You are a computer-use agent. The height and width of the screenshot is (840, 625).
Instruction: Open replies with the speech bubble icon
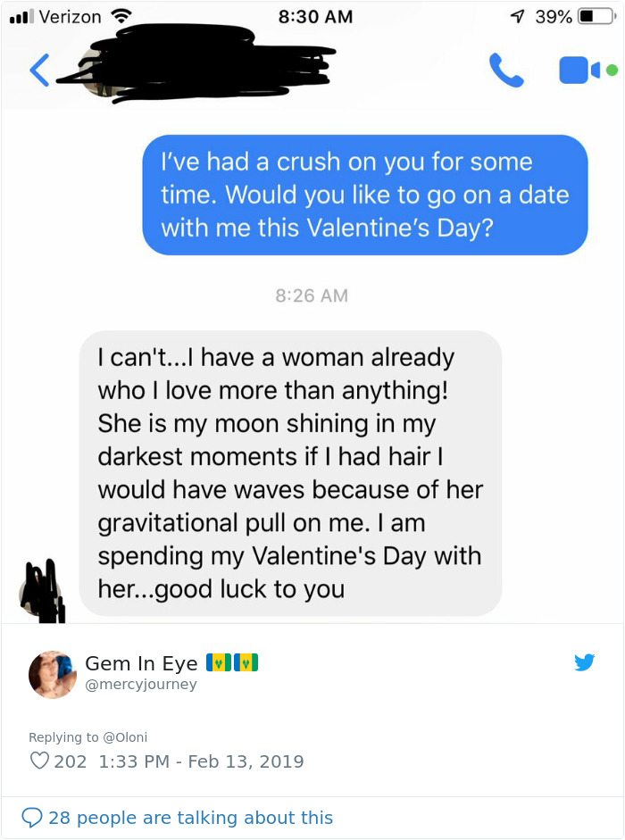coord(33,817)
